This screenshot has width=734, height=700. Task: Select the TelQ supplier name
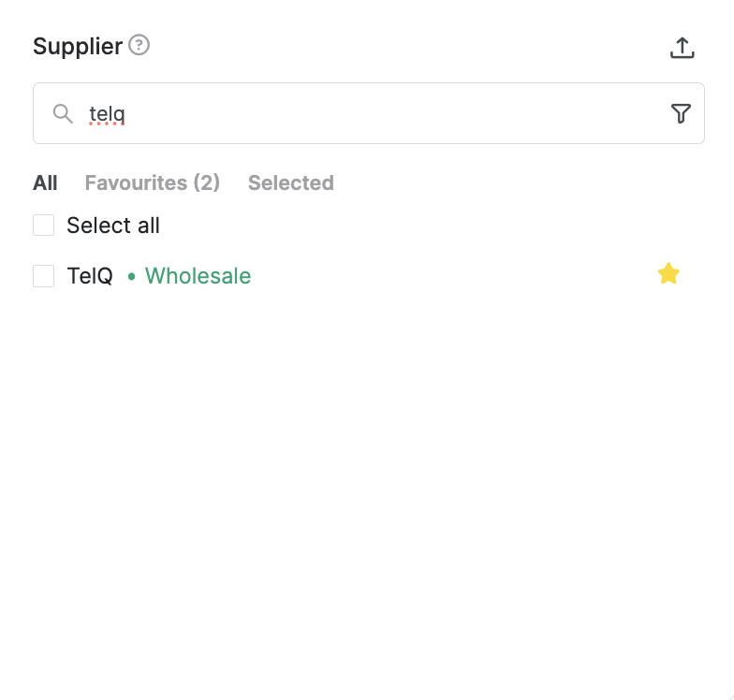point(90,275)
